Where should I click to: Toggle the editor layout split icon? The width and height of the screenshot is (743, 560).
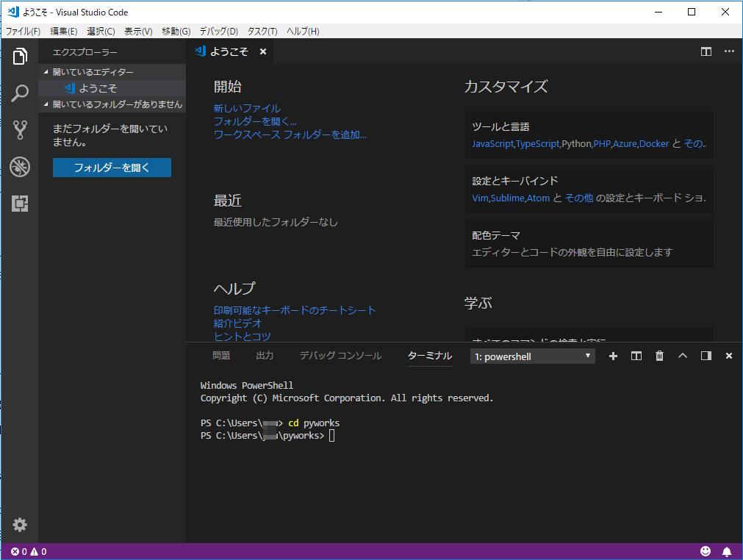(x=706, y=51)
